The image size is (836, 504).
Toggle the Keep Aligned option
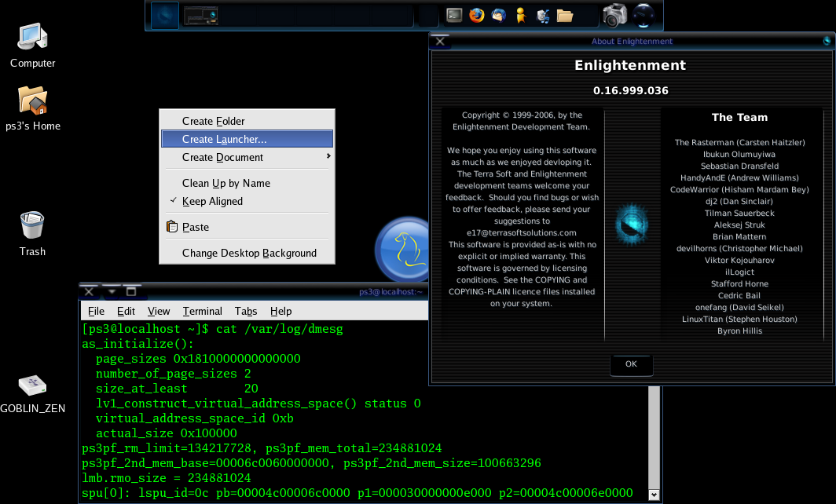[212, 201]
